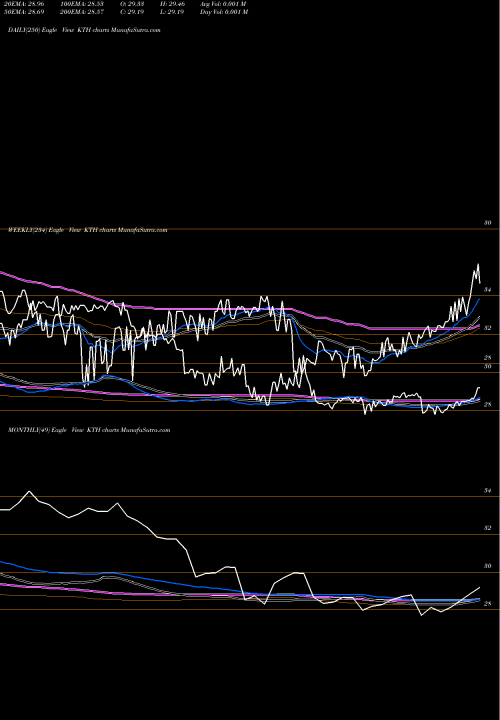Click the 20EMA: 28.96 value

tap(24, 4)
